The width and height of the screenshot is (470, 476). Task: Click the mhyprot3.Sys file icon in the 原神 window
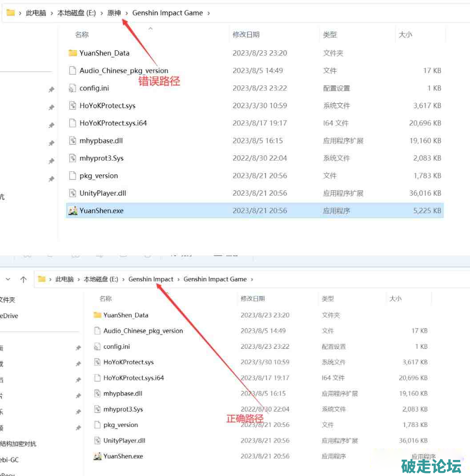coord(73,158)
